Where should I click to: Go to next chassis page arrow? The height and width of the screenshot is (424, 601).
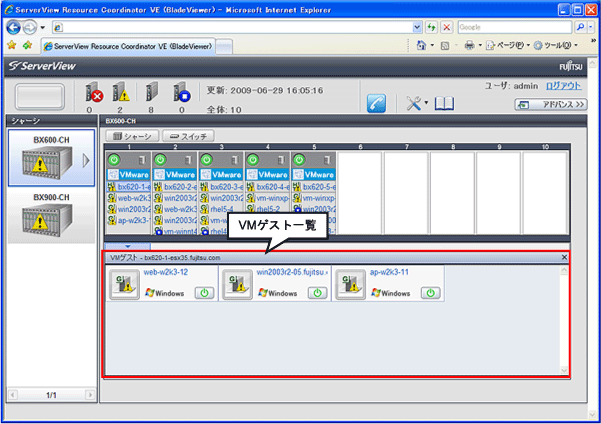pos(90,395)
